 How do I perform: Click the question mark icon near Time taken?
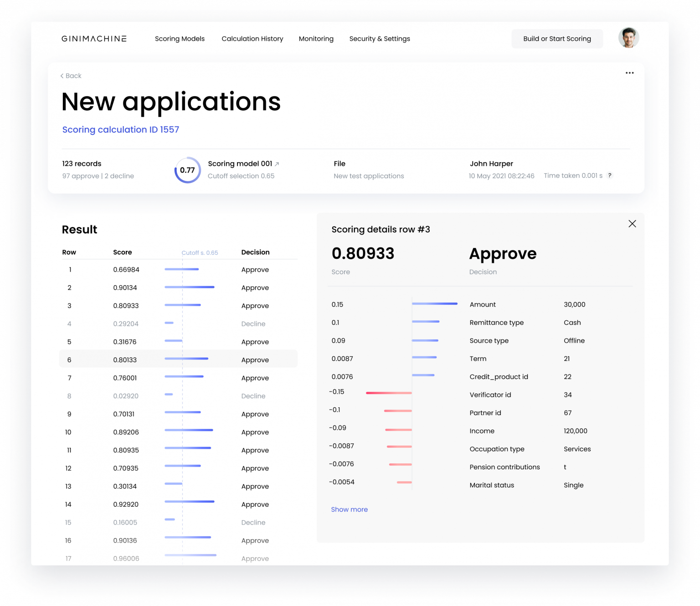point(610,175)
